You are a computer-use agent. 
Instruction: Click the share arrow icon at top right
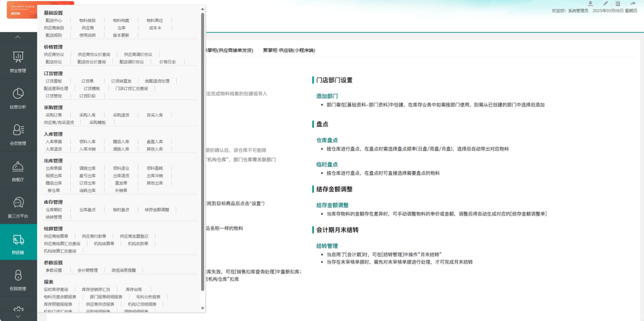tap(632, 4)
